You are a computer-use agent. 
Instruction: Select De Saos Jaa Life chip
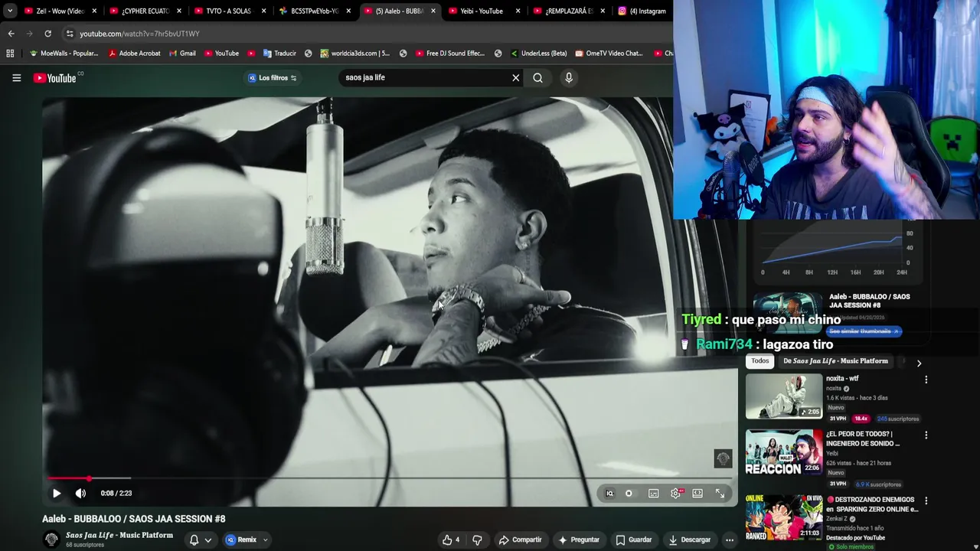coord(835,361)
